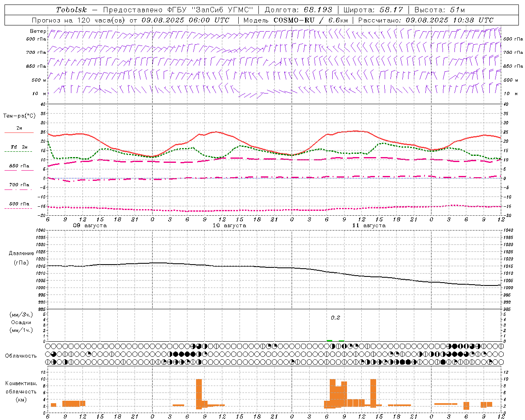Click the pink dotted line legend under temperature "500 гПа"

(x=18, y=208)
